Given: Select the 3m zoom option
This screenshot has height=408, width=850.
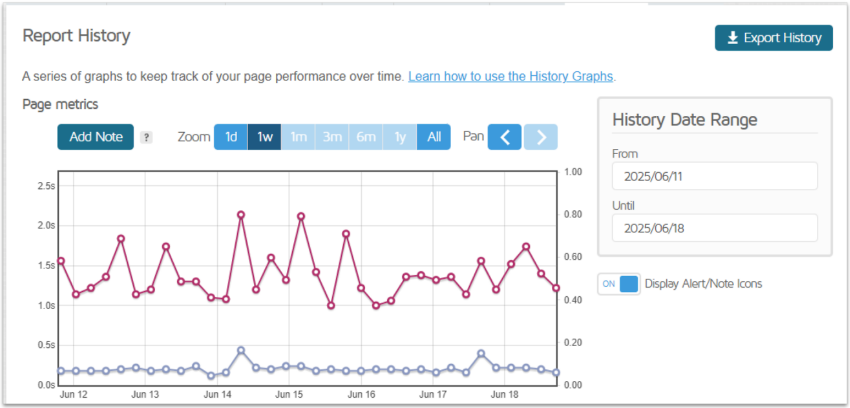Looking at the screenshot, I should [332, 137].
